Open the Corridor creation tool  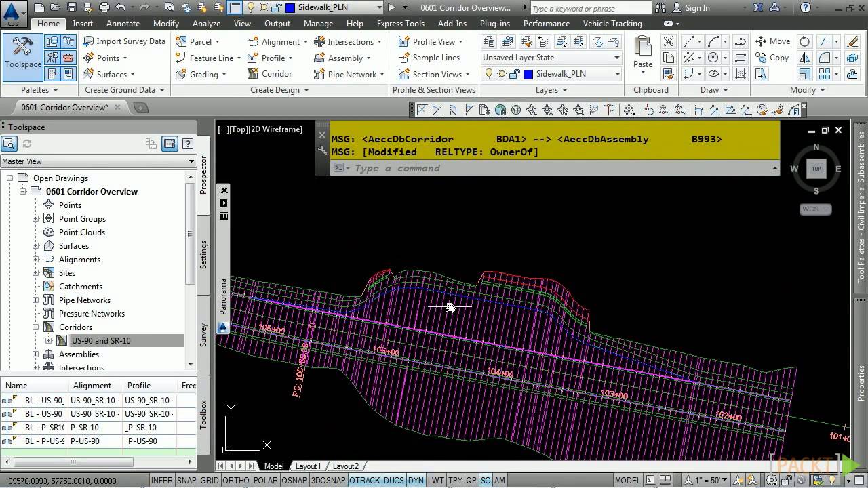click(270, 74)
